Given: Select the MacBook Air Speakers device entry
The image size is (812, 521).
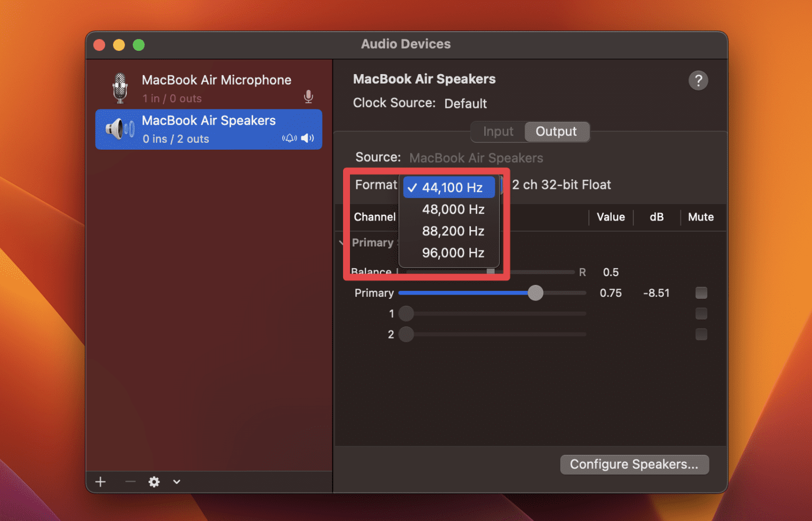Looking at the screenshot, I should point(208,129).
